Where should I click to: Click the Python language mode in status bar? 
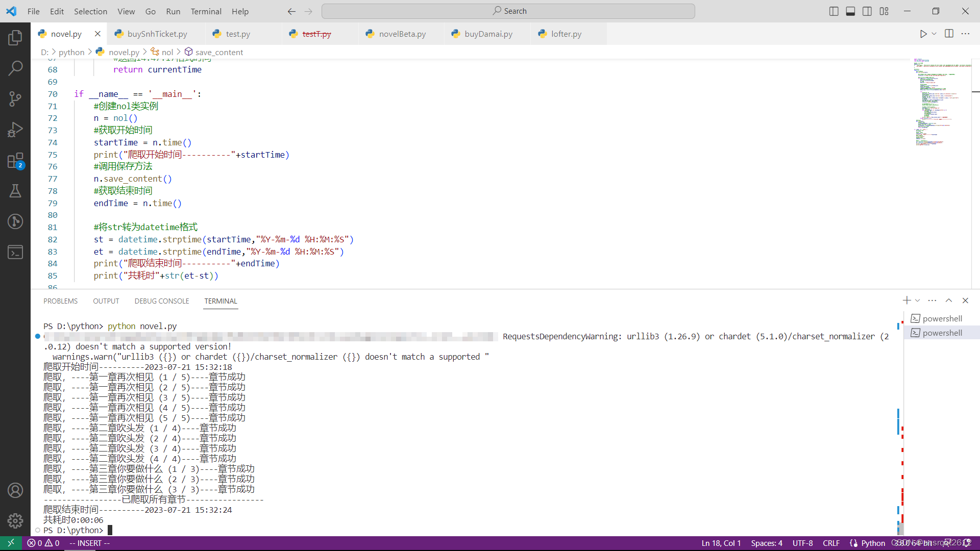pyautogui.click(x=873, y=543)
